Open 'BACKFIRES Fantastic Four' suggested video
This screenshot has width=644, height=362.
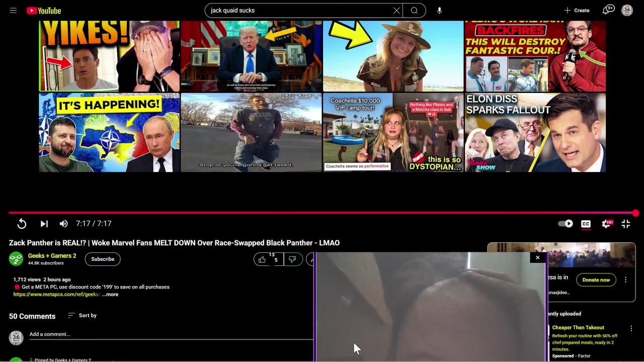(x=535, y=56)
